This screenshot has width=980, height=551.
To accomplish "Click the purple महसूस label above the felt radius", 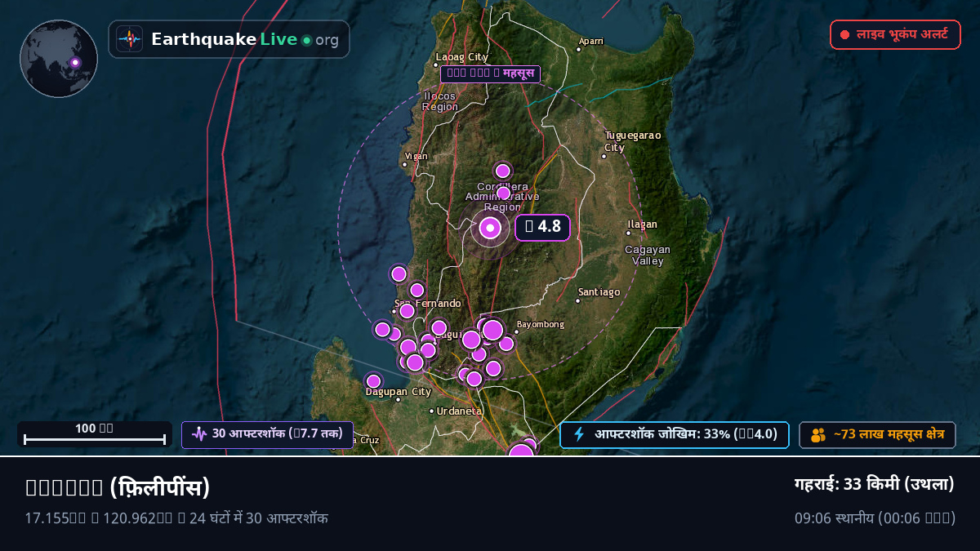I will [491, 73].
